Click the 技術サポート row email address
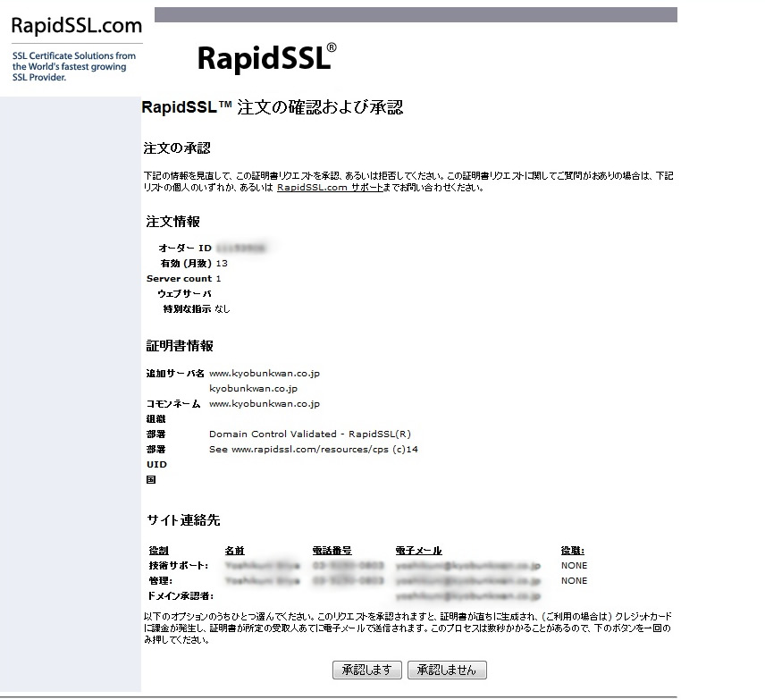The image size is (765, 700). (468, 566)
